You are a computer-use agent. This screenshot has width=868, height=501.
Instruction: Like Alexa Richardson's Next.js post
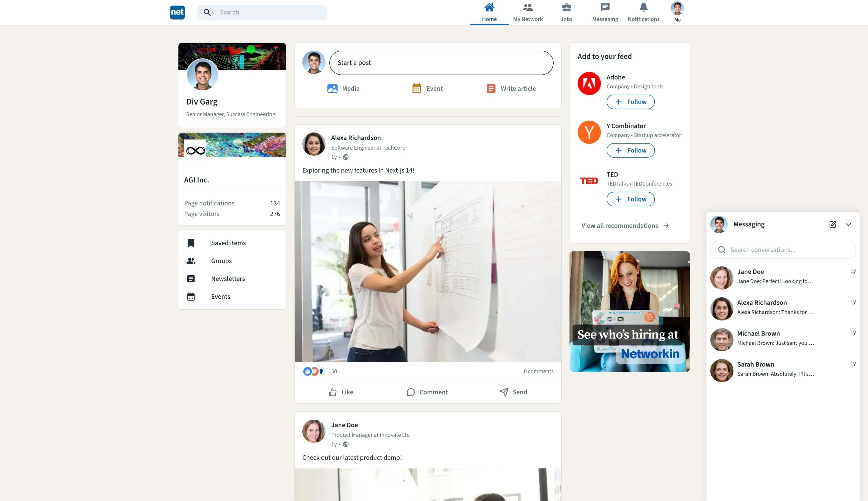click(x=340, y=392)
